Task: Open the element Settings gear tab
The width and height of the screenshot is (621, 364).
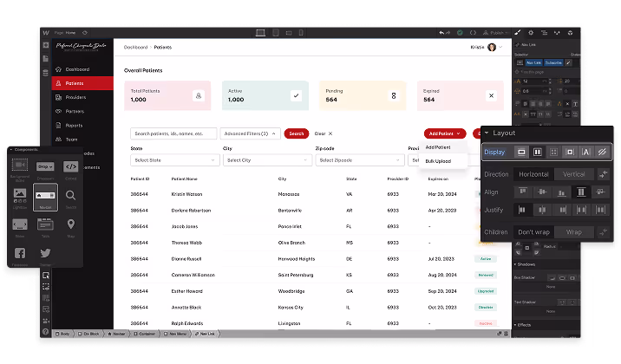Action: click(531, 33)
